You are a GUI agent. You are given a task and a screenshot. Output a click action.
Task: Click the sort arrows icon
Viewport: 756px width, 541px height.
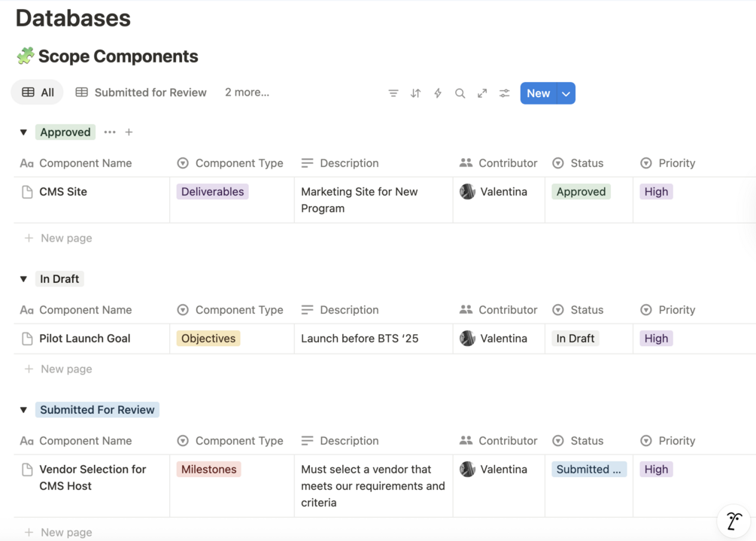(x=415, y=93)
